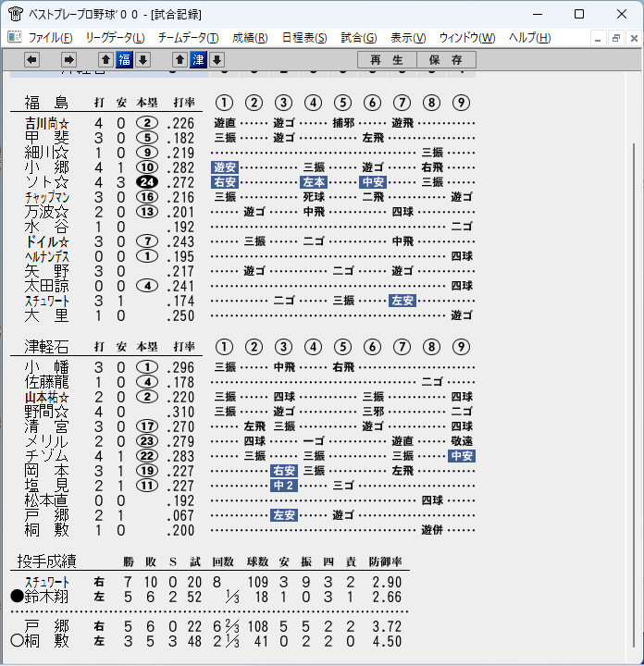
Task: Click up arrow beside the 津 team button
Action: [x=180, y=60]
